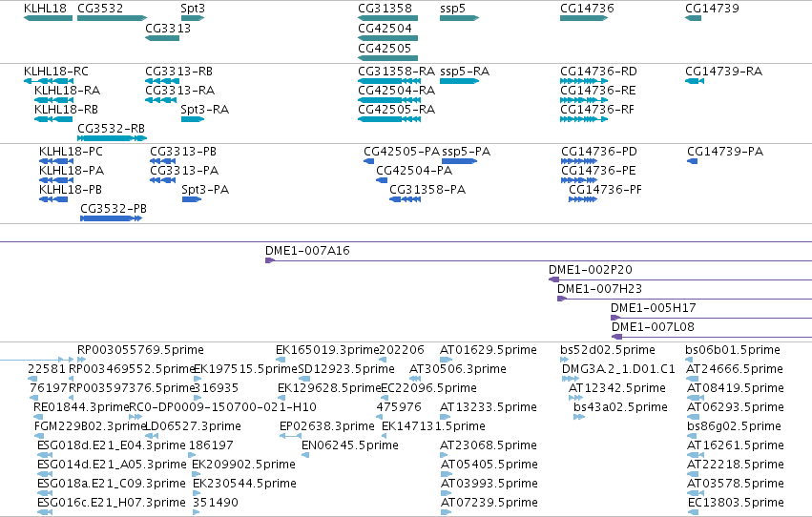This screenshot has height=517, width=812.
Task: Click protein CG14739-PA
Action: (692, 161)
